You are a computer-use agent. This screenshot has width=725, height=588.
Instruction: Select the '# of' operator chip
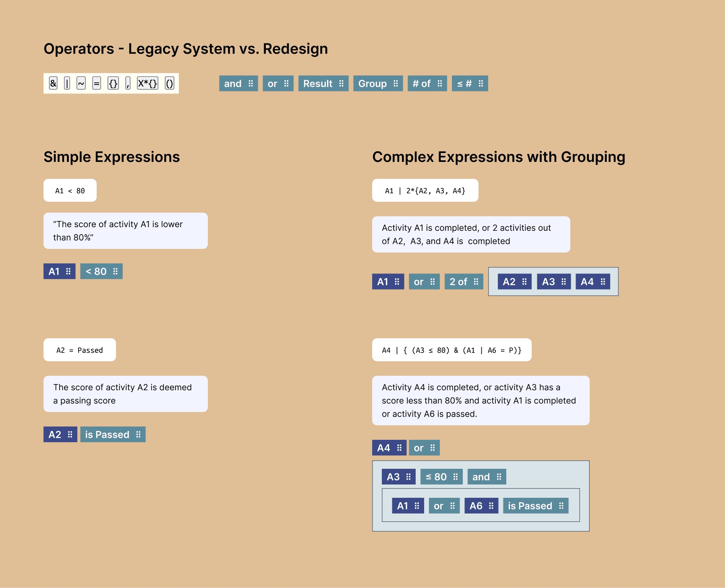[x=427, y=83]
